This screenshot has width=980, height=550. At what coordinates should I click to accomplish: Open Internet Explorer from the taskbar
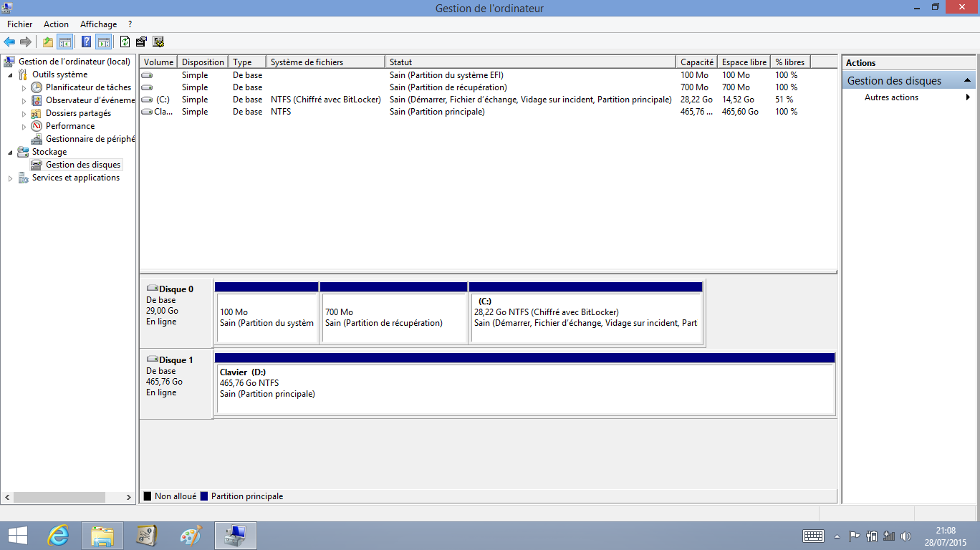[58, 535]
